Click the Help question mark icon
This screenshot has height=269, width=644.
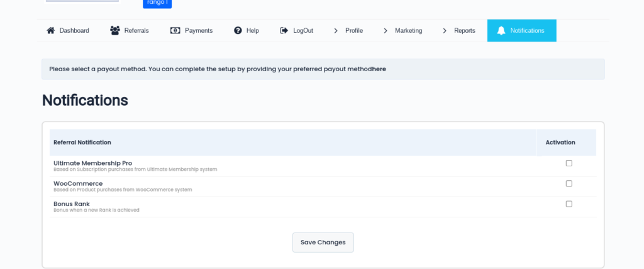tap(238, 30)
